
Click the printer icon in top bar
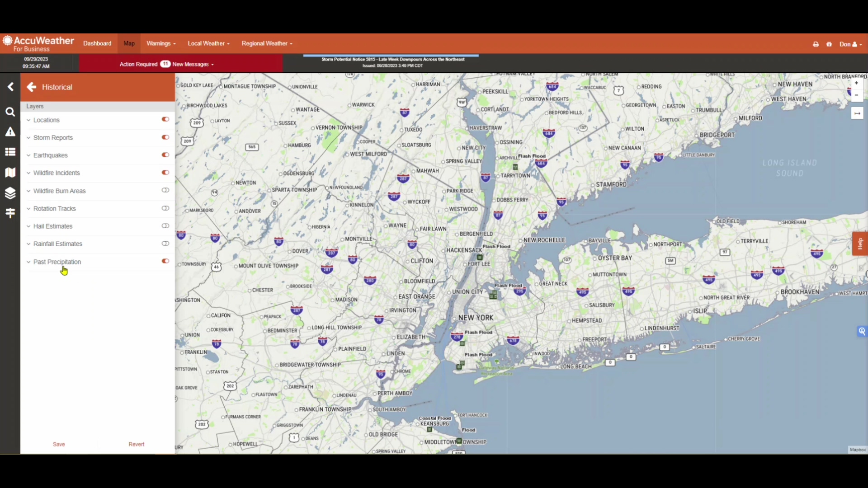click(x=816, y=44)
